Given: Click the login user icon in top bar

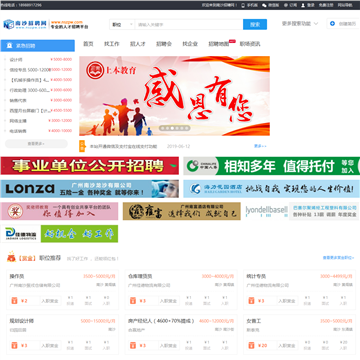Looking at the screenshot, I should click(303, 5).
